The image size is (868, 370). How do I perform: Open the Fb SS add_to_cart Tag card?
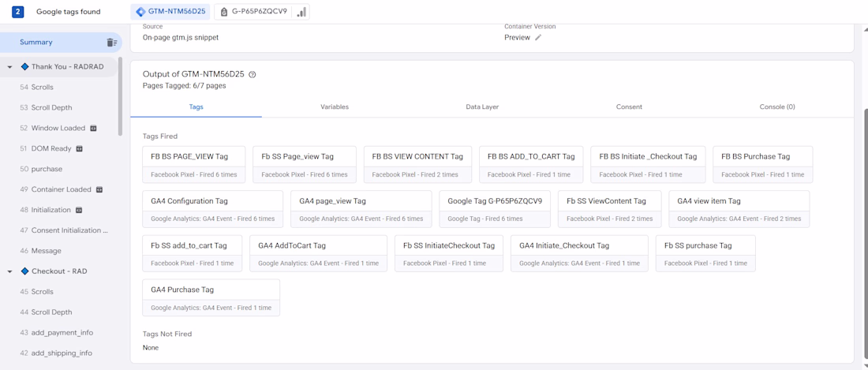192,253
